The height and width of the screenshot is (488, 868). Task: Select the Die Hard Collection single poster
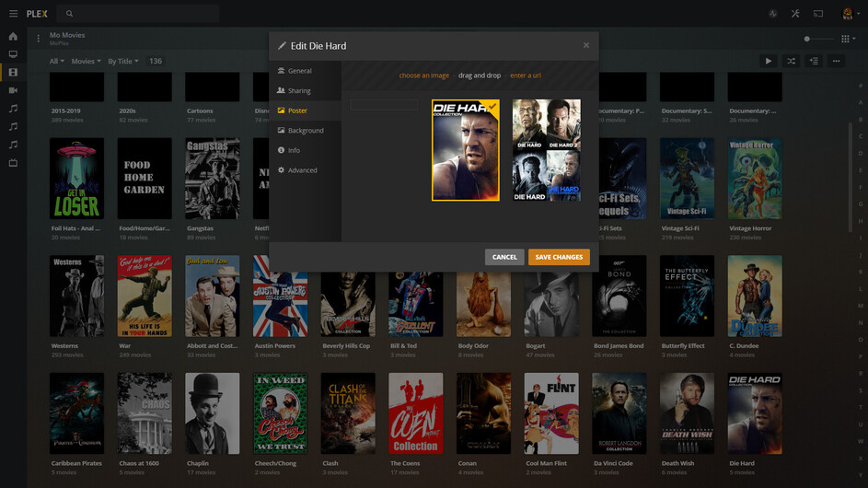click(x=466, y=150)
